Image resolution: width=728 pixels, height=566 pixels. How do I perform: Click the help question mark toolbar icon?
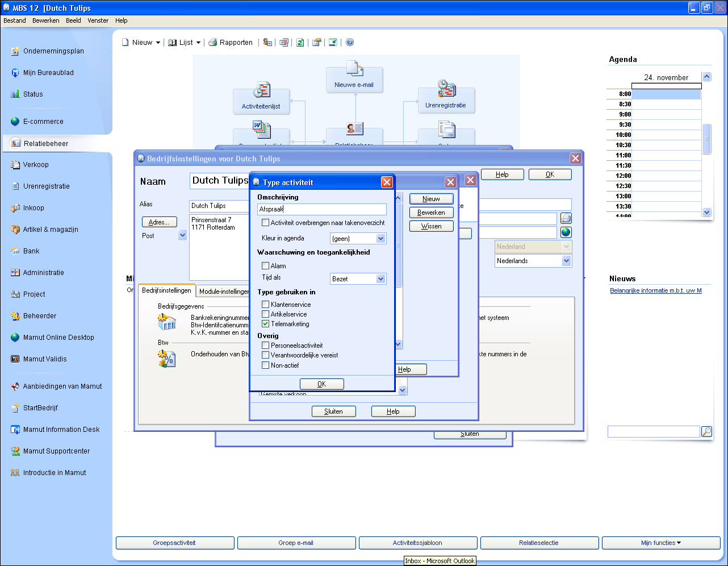pyautogui.click(x=350, y=43)
